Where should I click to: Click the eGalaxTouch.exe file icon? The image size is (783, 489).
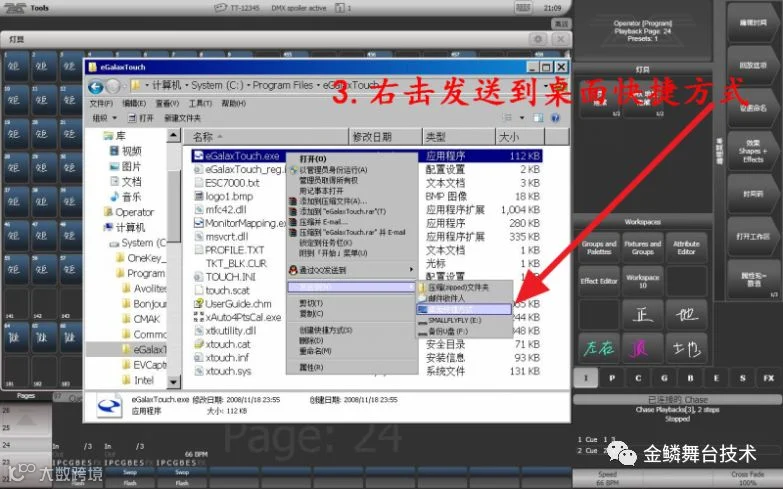[198, 156]
